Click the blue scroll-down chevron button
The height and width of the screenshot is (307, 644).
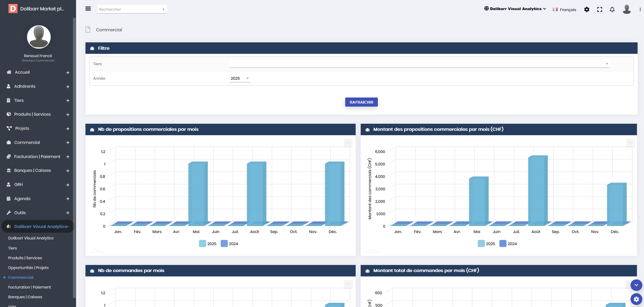636,285
